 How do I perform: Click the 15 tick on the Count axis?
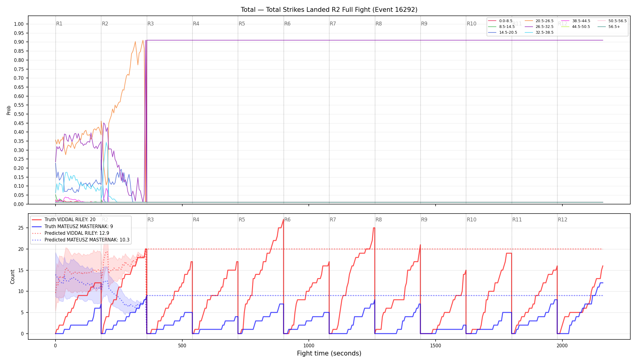coord(21,270)
